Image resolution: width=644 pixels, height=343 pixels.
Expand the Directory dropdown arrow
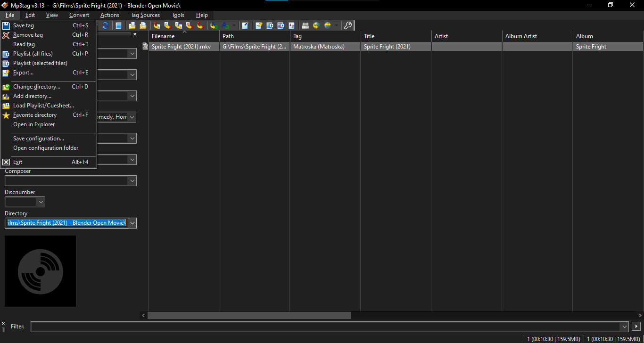(132, 223)
